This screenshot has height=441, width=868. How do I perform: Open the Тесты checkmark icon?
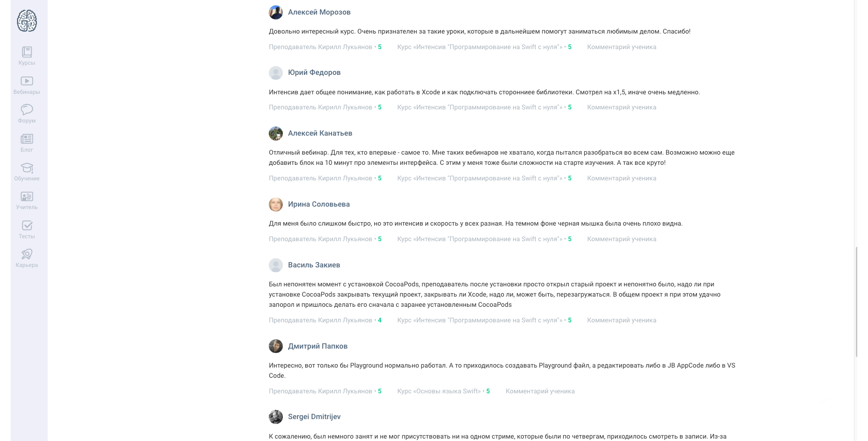(27, 225)
